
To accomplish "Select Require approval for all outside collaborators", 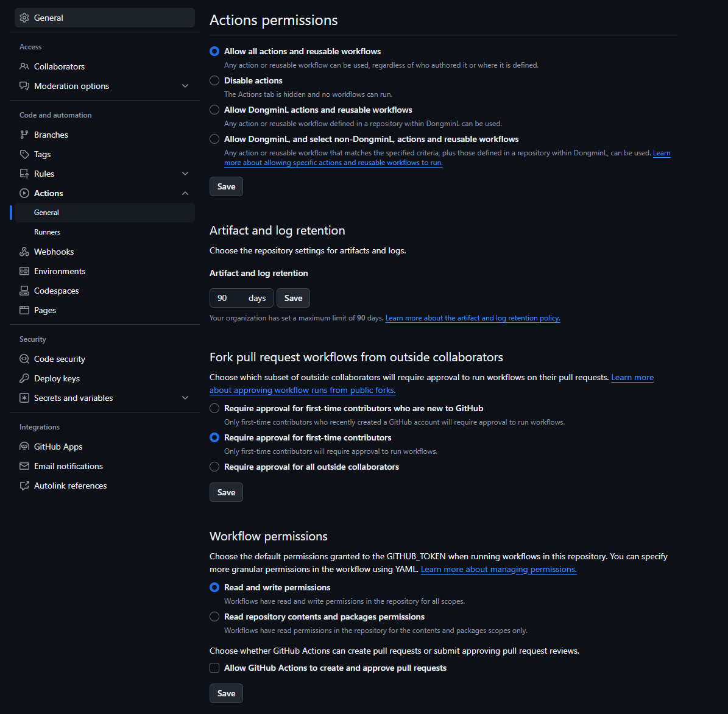I will point(214,467).
